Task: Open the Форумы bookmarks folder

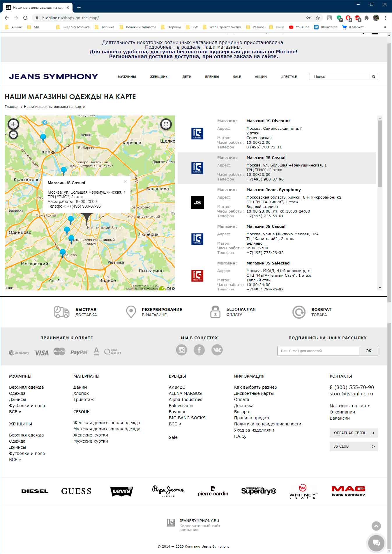Action: tap(171, 27)
